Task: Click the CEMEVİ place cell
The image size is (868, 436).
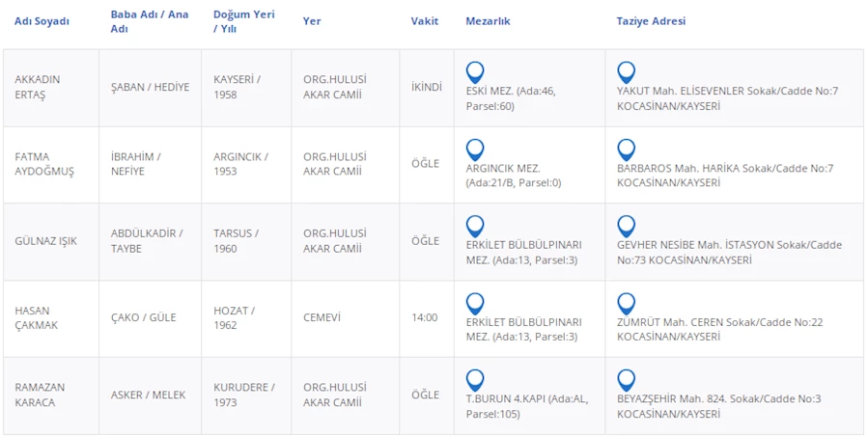Action: click(322, 317)
